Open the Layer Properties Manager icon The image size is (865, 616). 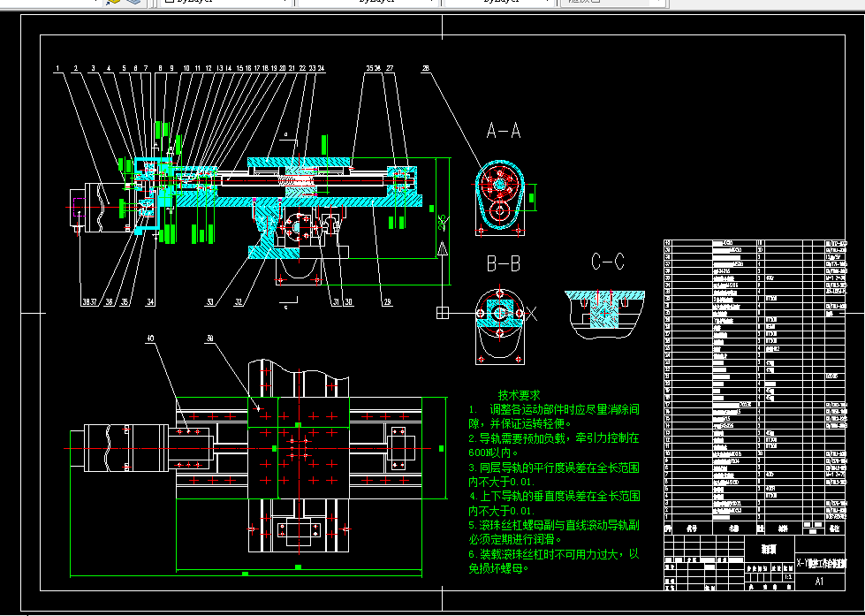tap(116, 3)
